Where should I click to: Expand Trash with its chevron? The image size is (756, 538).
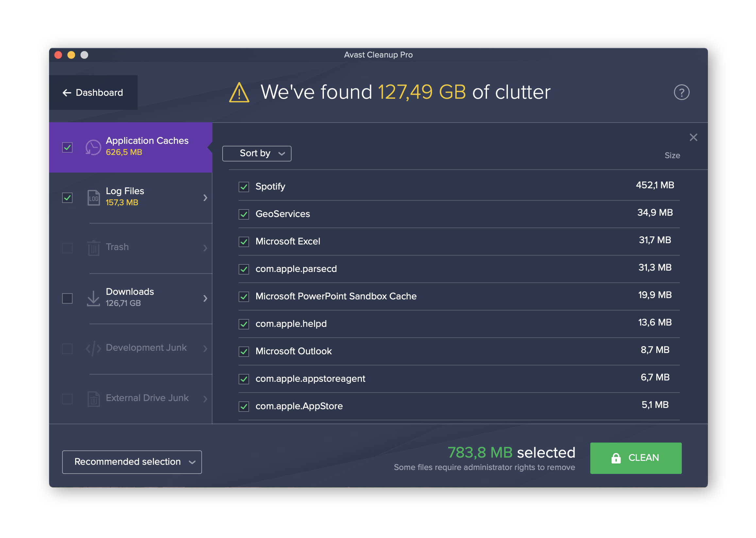click(205, 248)
